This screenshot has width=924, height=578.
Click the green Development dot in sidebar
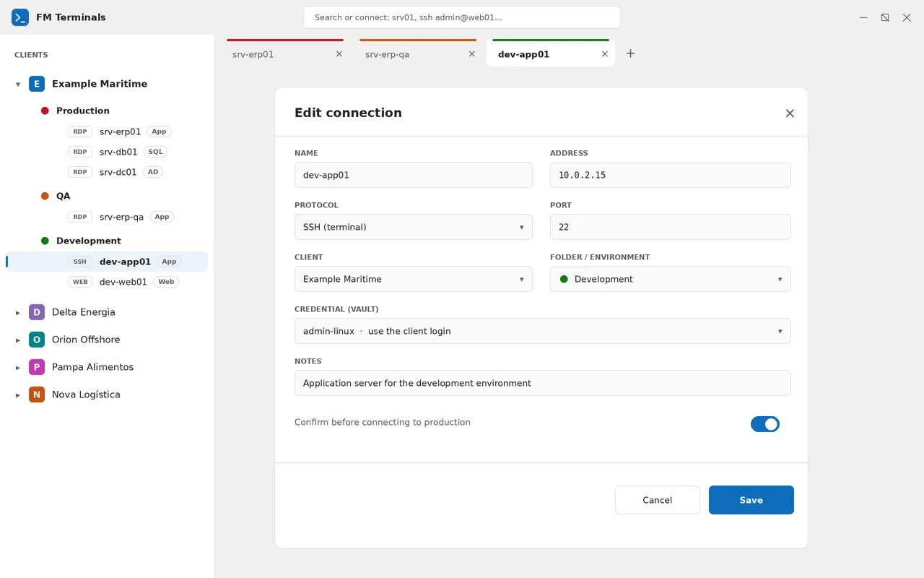(x=45, y=241)
